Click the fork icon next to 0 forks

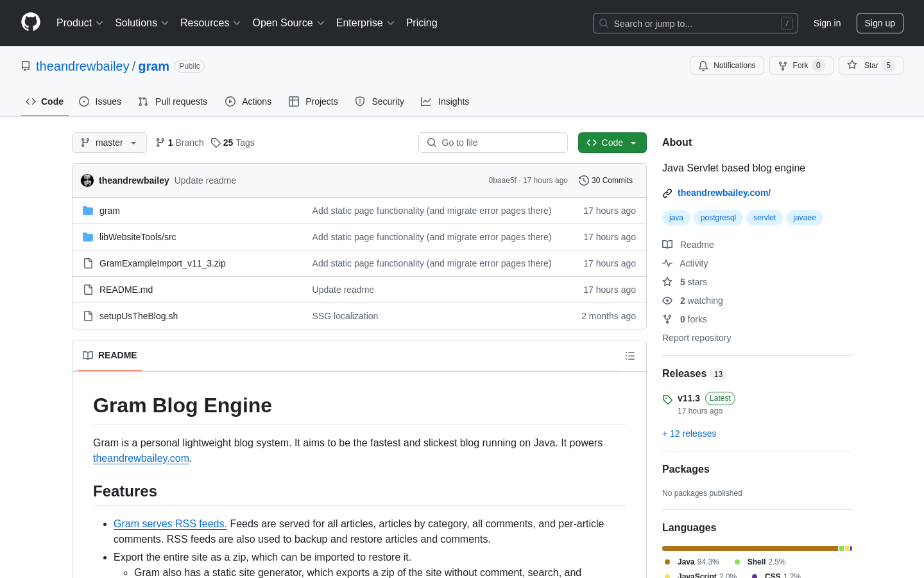tap(667, 319)
